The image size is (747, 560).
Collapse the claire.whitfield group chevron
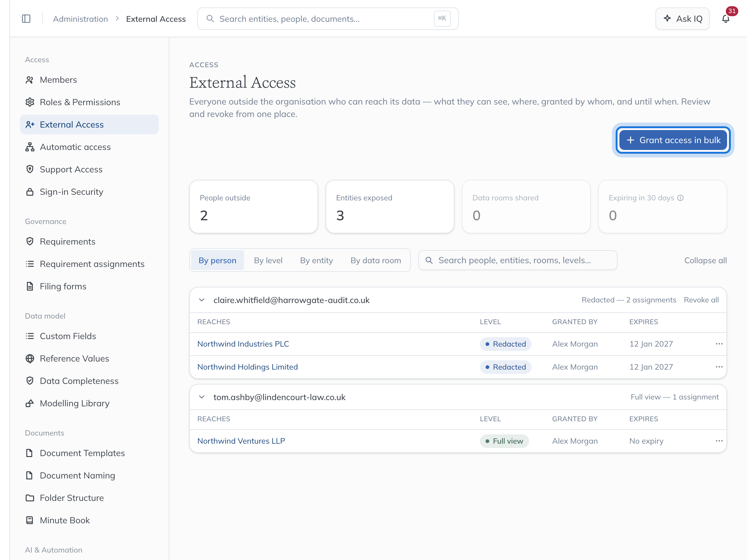click(x=202, y=300)
